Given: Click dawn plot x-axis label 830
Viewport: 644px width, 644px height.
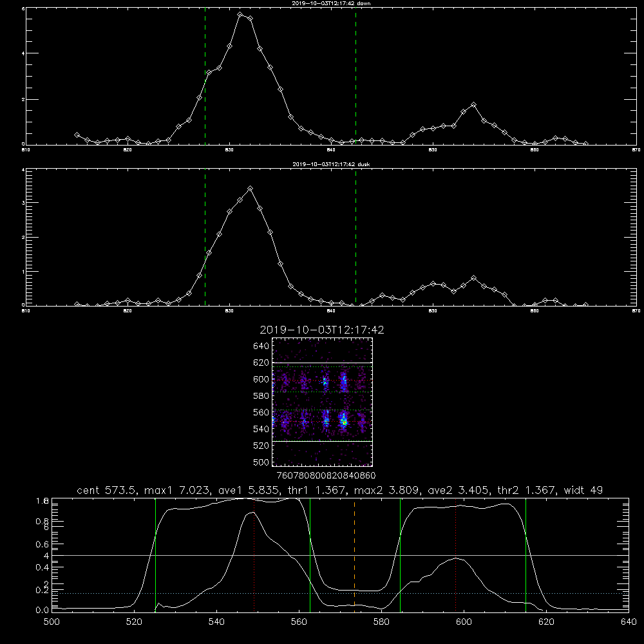Looking at the screenshot, I should [229, 150].
